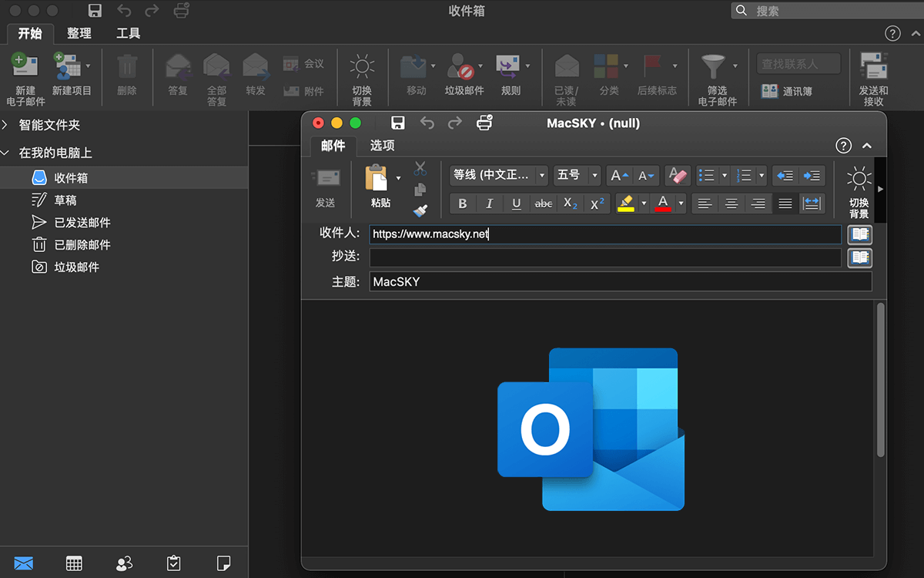Center align the text
This screenshot has height=578, width=924.
(731, 203)
